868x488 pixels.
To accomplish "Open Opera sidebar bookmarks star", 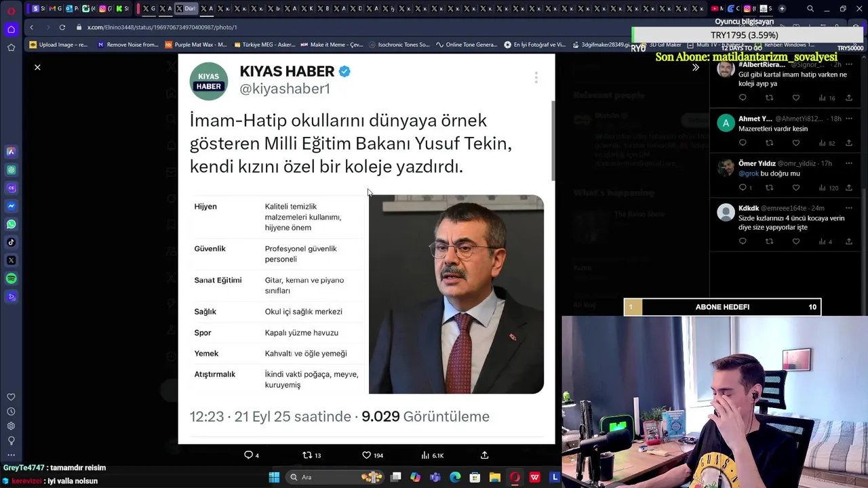I will point(11,47).
